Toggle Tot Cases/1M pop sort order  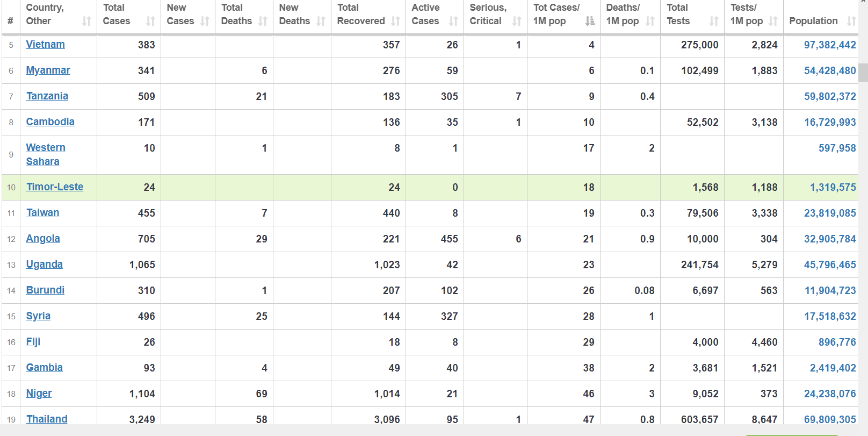tap(590, 21)
